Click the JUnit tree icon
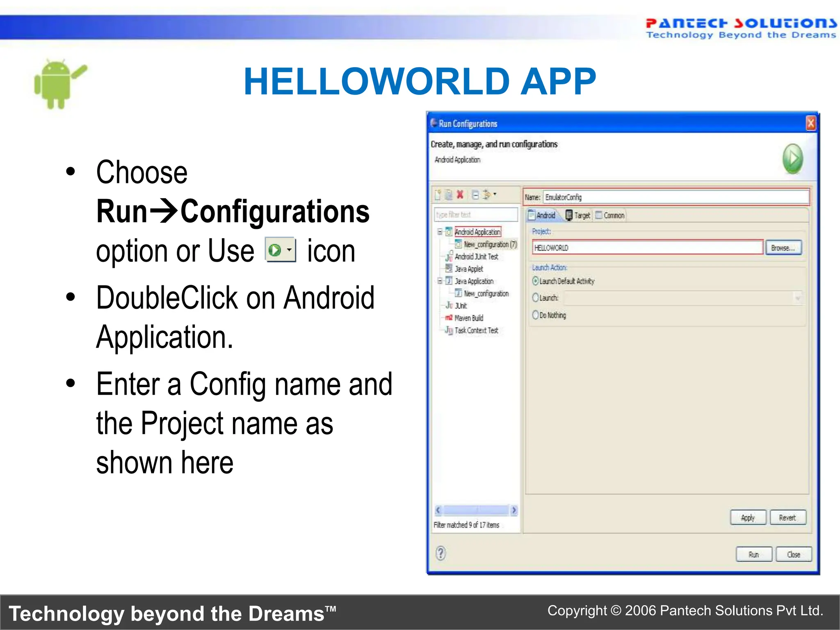The image size is (840, 630). (449, 306)
